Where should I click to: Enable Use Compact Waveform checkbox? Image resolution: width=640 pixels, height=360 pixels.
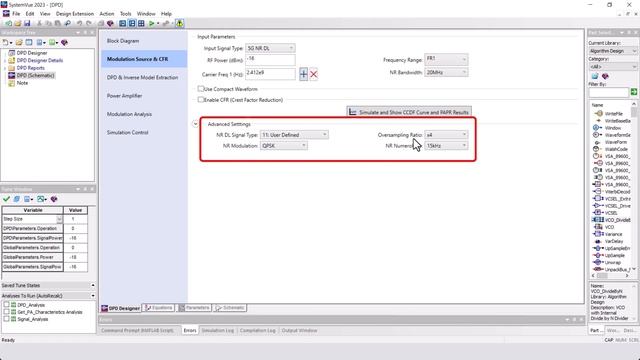(x=200, y=89)
